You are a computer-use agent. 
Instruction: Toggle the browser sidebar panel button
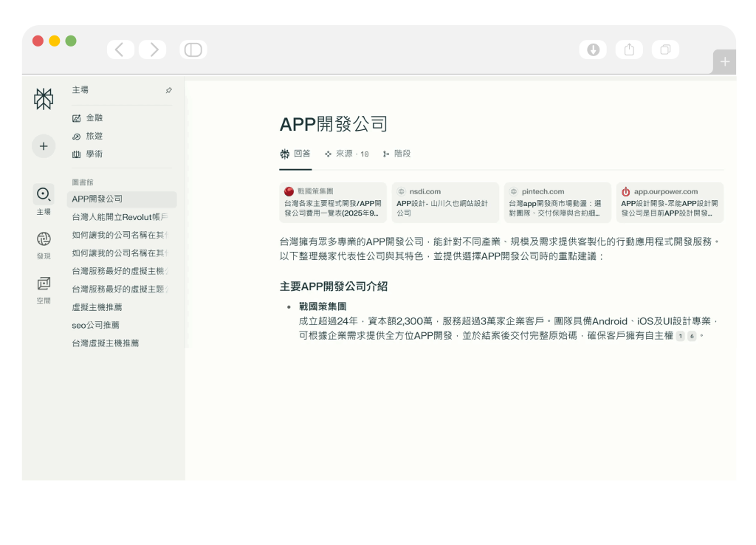[x=193, y=49]
